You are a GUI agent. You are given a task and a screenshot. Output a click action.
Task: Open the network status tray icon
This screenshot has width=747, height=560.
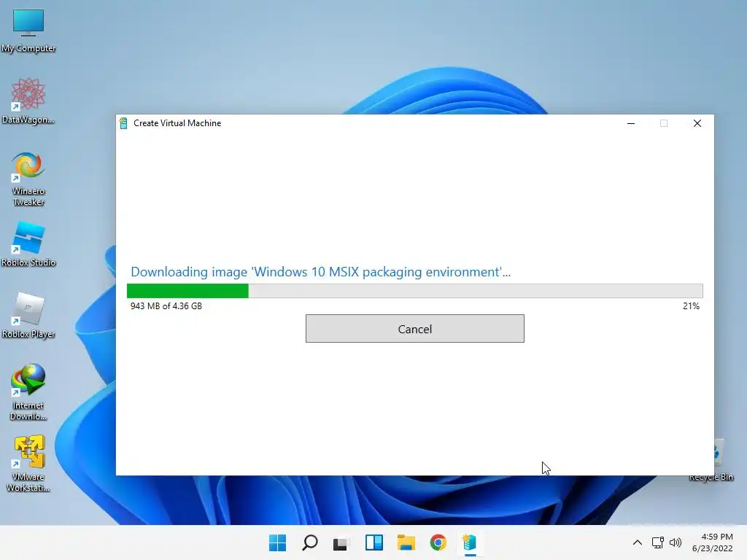tap(658, 542)
